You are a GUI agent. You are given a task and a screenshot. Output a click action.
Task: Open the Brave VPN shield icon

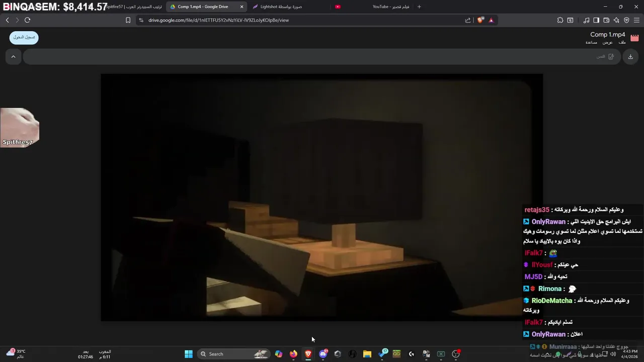tap(626, 20)
